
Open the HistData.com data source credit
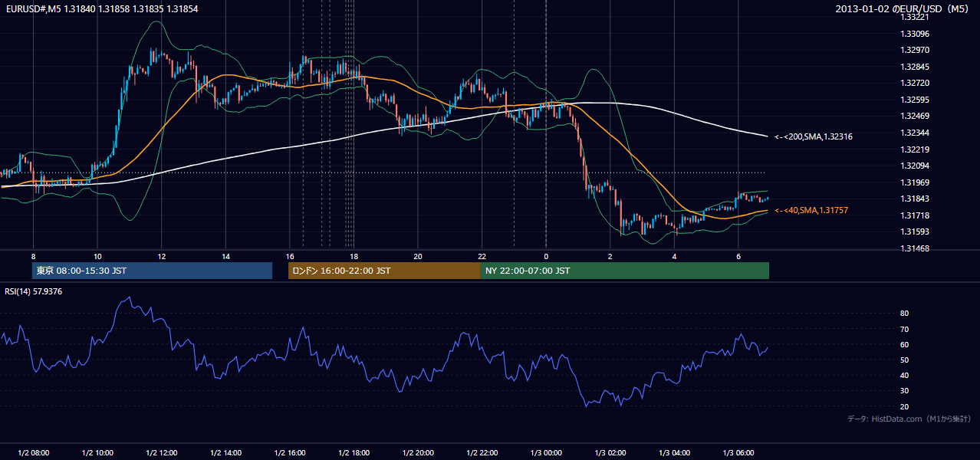[909, 419]
